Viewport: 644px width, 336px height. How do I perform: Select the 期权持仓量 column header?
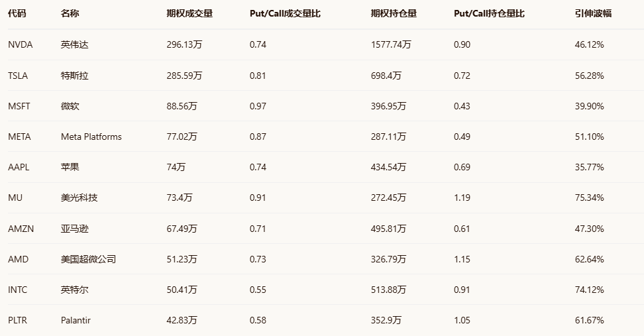(394, 13)
